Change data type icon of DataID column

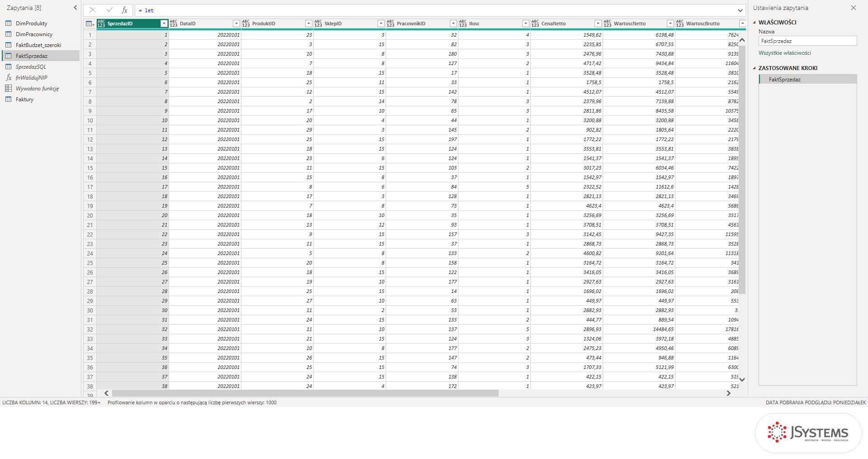(x=174, y=24)
